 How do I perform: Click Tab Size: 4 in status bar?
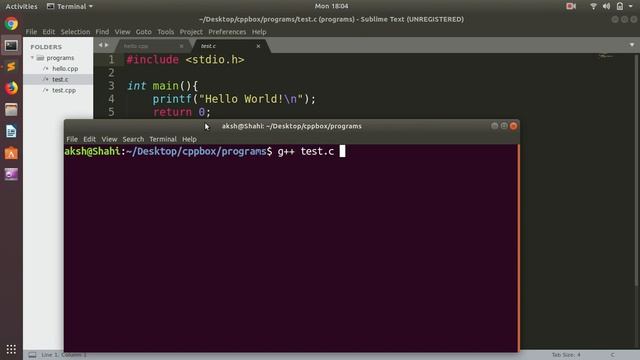[566, 355]
